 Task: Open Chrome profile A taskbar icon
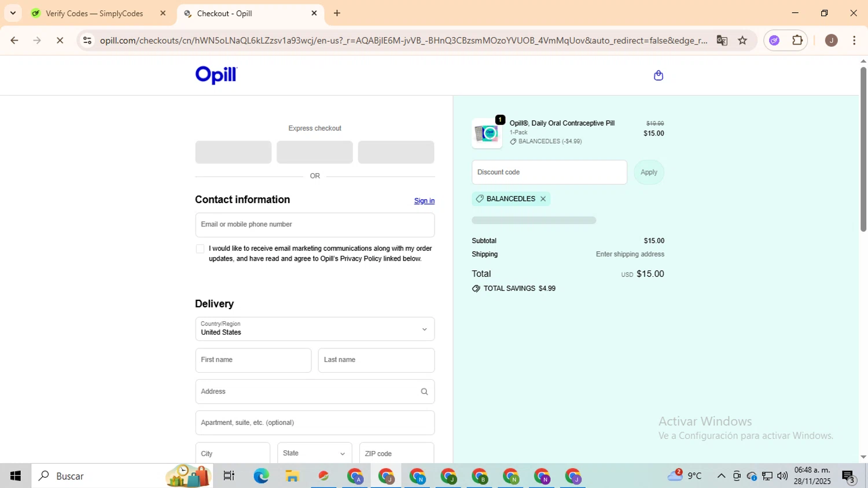(355, 476)
